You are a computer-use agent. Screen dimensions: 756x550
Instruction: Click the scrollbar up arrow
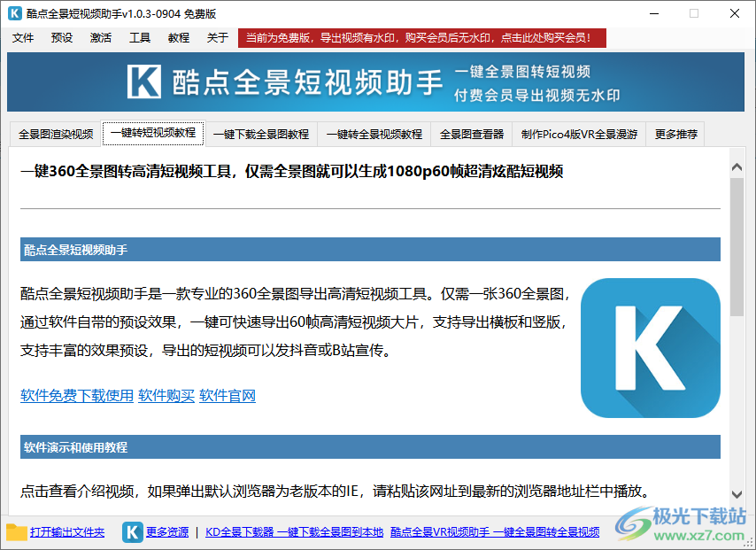click(737, 165)
